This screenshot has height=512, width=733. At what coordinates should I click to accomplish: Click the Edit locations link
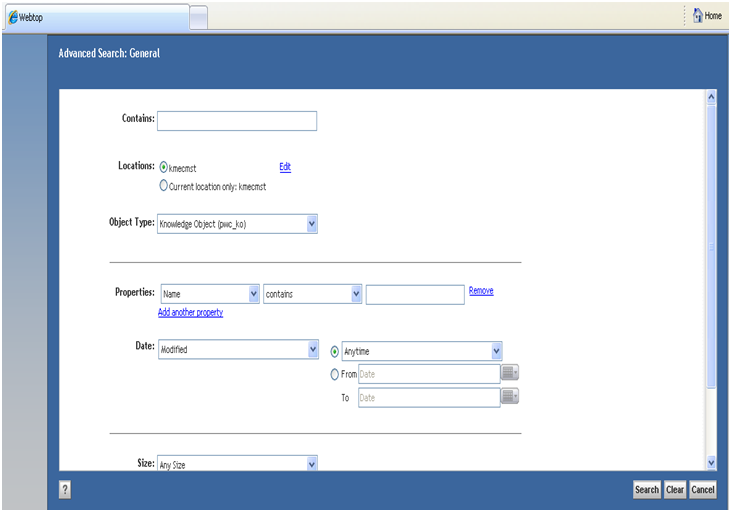click(x=285, y=167)
